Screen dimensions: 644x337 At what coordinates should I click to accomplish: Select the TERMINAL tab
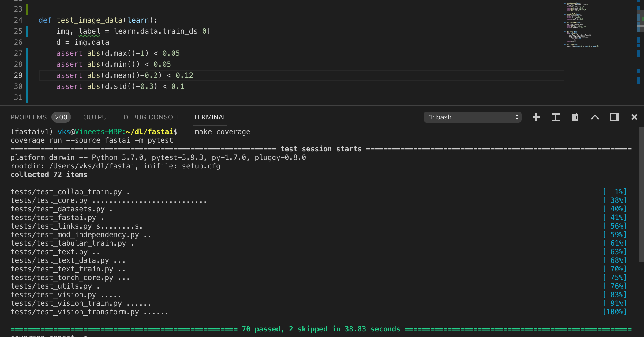[x=210, y=117]
